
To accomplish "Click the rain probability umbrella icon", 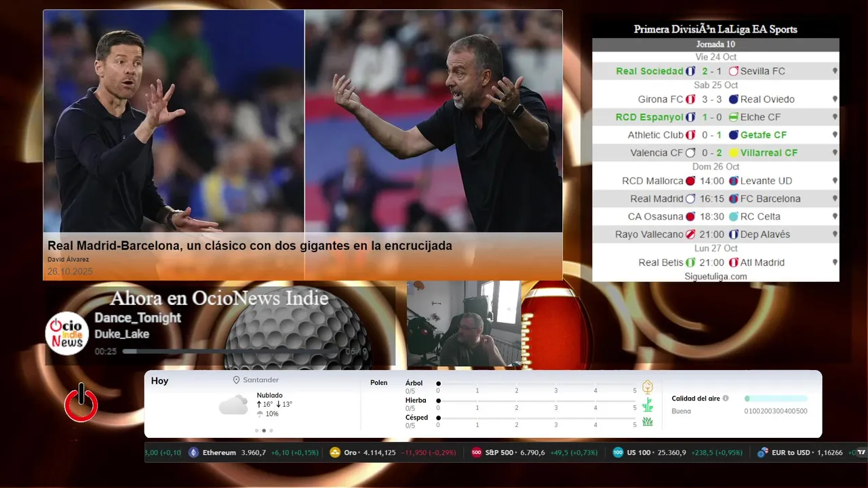I will [260, 414].
